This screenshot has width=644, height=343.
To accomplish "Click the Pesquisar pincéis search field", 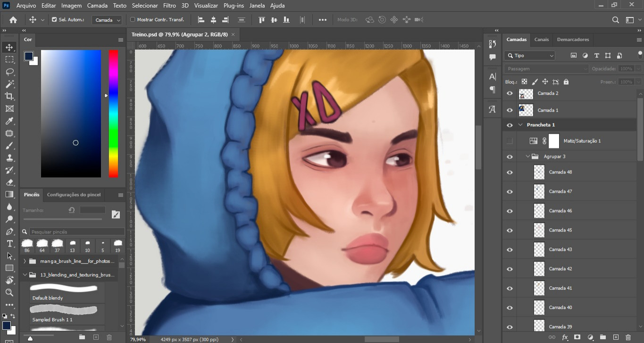I will [77, 232].
